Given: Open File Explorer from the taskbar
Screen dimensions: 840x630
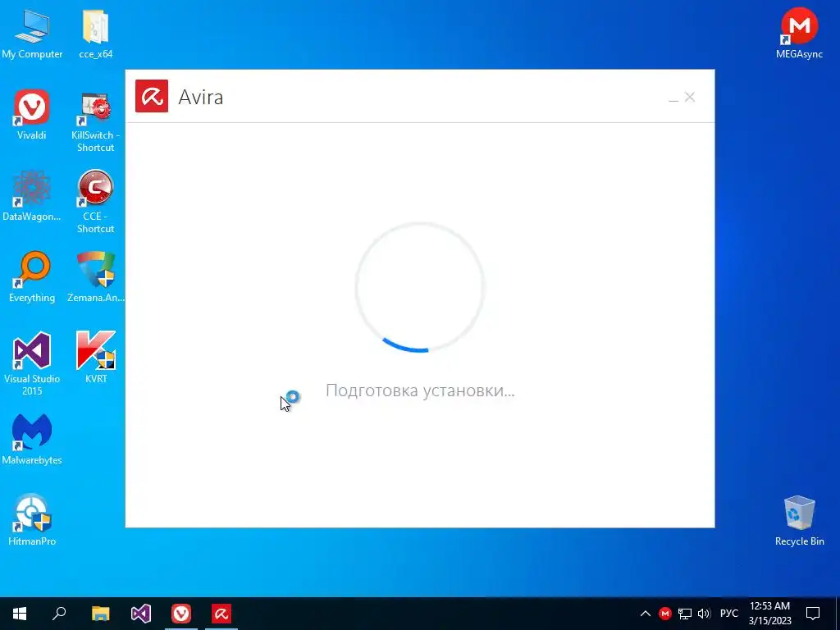Looking at the screenshot, I should click(x=100, y=614).
